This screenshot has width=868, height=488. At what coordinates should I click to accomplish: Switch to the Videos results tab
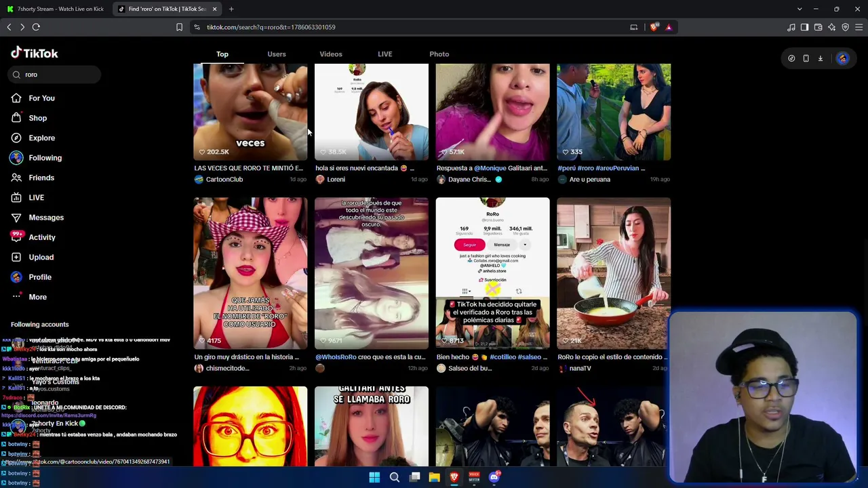[x=331, y=54]
